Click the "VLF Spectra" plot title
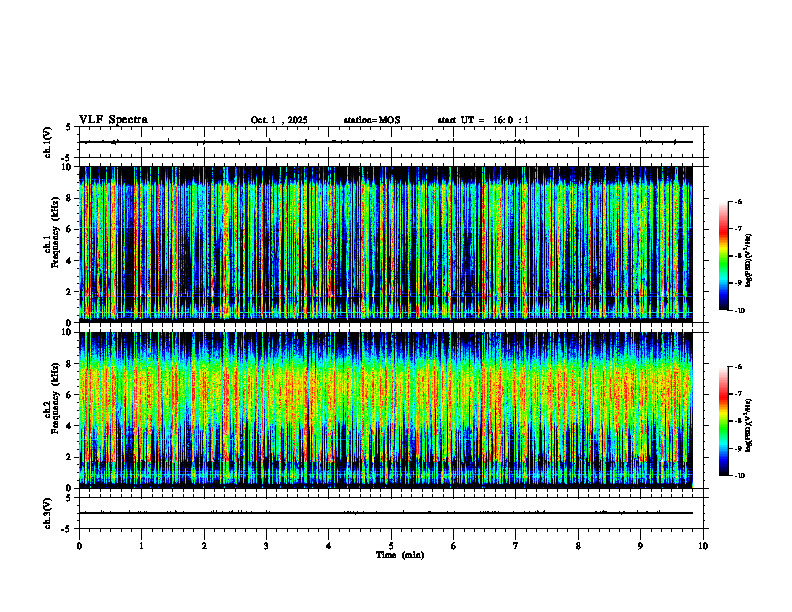Viewport: 792px width, 612px height. click(113, 120)
